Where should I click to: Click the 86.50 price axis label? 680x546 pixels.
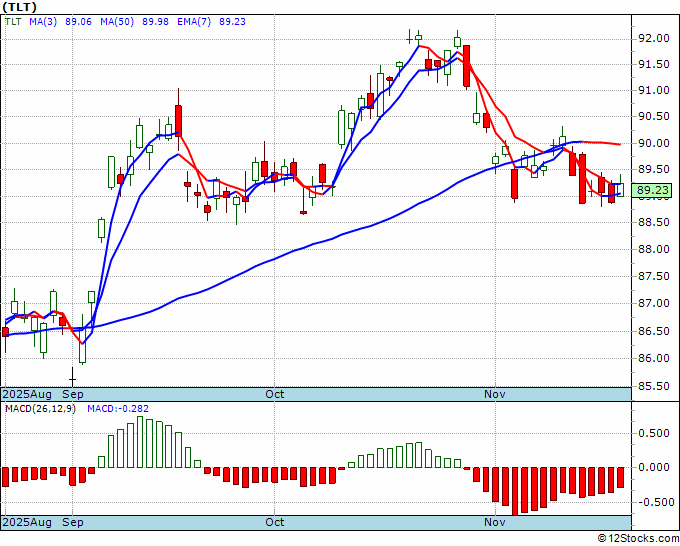(x=654, y=331)
